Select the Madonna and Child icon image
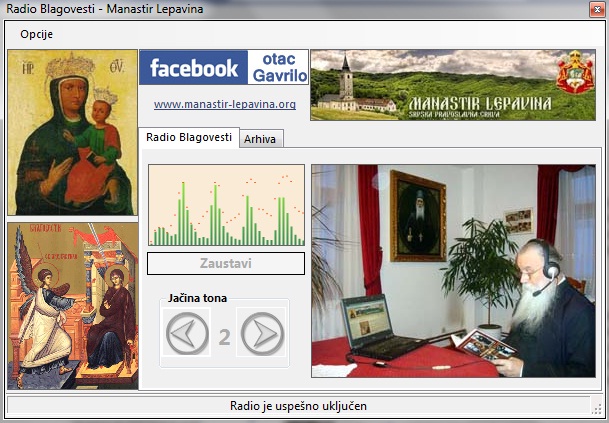609x423 pixels. pos(72,133)
